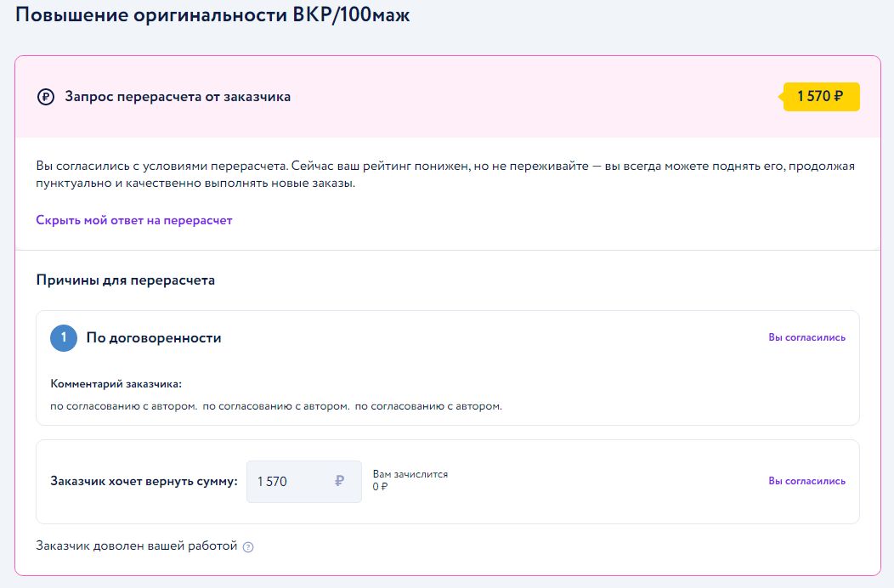Click the ruble symbol inside the amount field
Screen dimensions: 894x588
point(340,481)
